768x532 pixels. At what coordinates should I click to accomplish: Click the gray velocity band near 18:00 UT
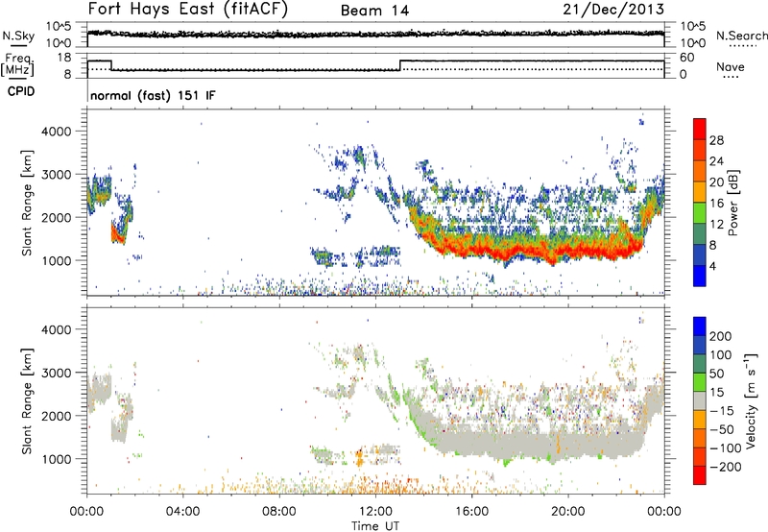pos(520,445)
